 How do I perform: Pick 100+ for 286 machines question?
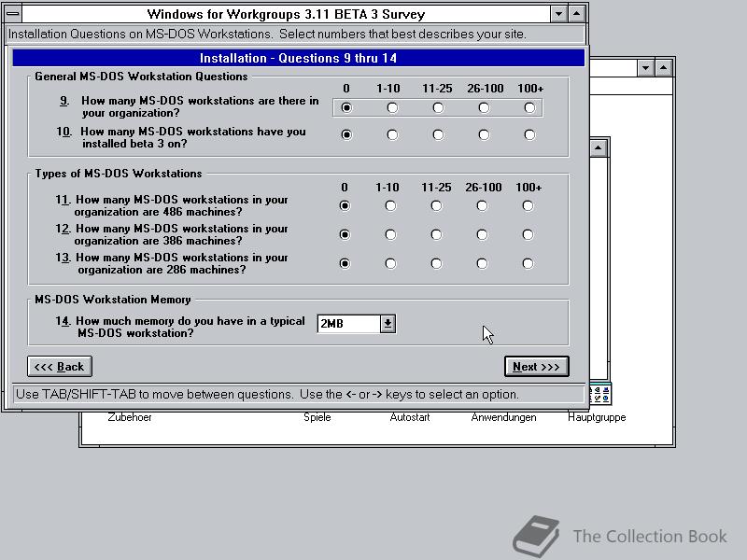(x=528, y=263)
